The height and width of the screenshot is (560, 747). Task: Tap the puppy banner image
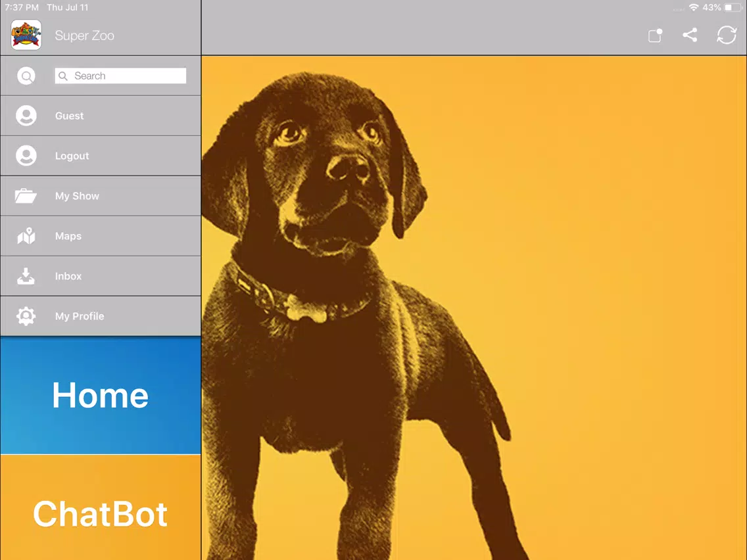point(474,308)
